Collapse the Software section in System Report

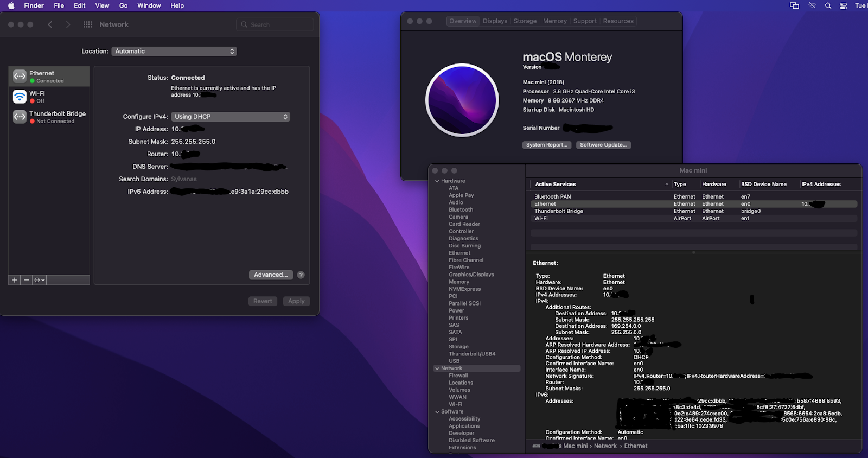point(437,412)
